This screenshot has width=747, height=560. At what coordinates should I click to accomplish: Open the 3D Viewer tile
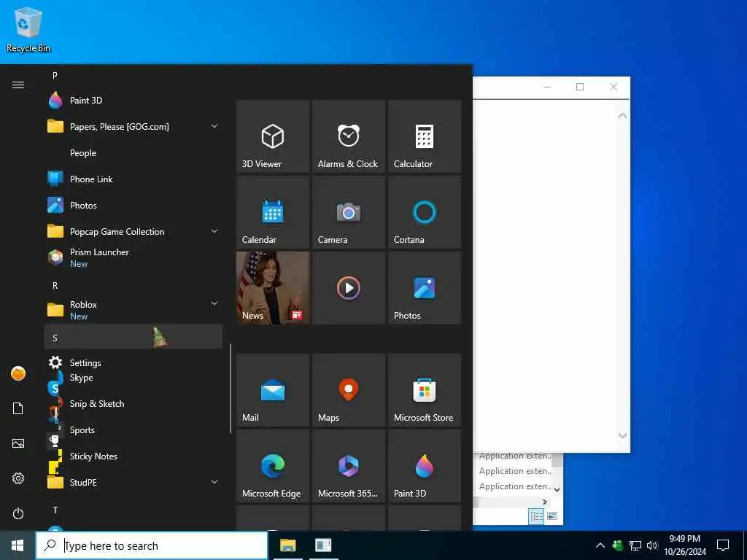click(x=273, y=136)
